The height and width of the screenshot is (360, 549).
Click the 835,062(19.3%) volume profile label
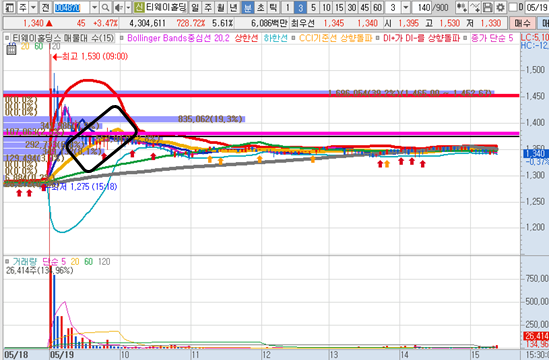point(210,119)
